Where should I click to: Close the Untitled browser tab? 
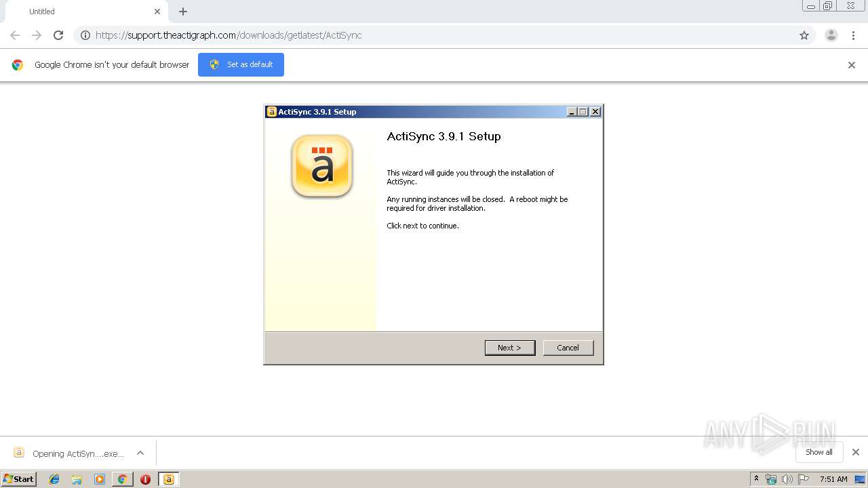tap(157, 12)
